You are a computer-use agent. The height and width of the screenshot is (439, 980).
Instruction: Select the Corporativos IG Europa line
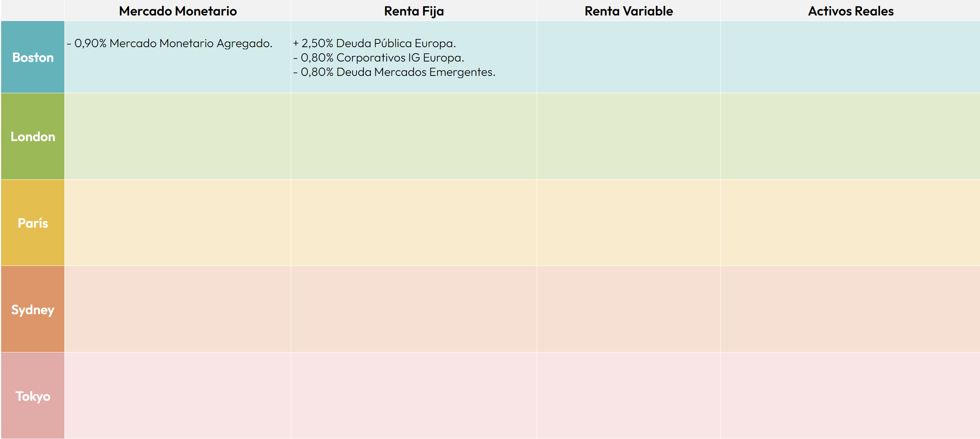pos(379,58)
